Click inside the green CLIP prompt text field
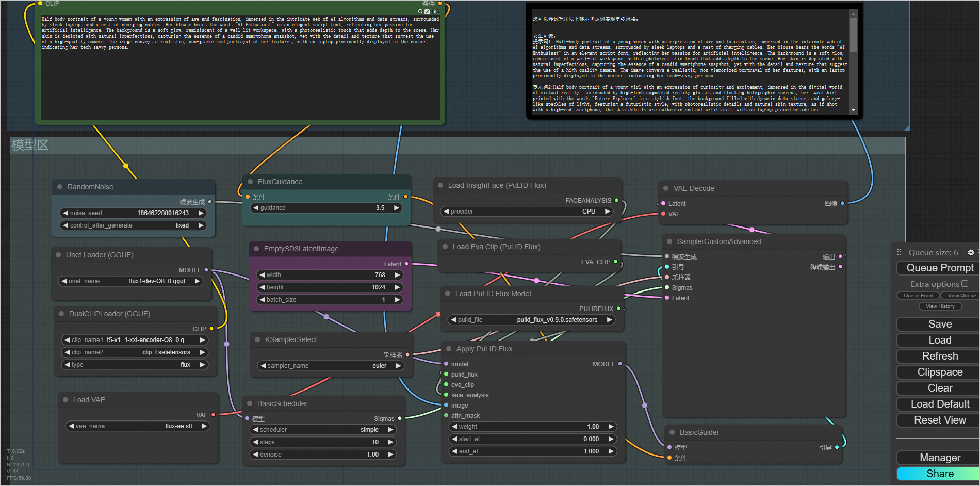This screenshot has width=980, height=486. click(240, 68)
